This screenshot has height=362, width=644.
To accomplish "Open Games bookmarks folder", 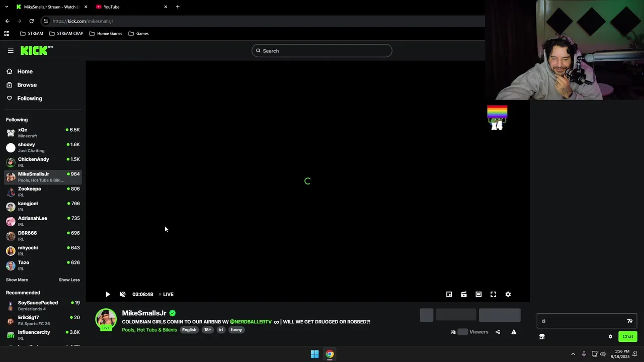I will pyautogui.click(x=138, y=34).
